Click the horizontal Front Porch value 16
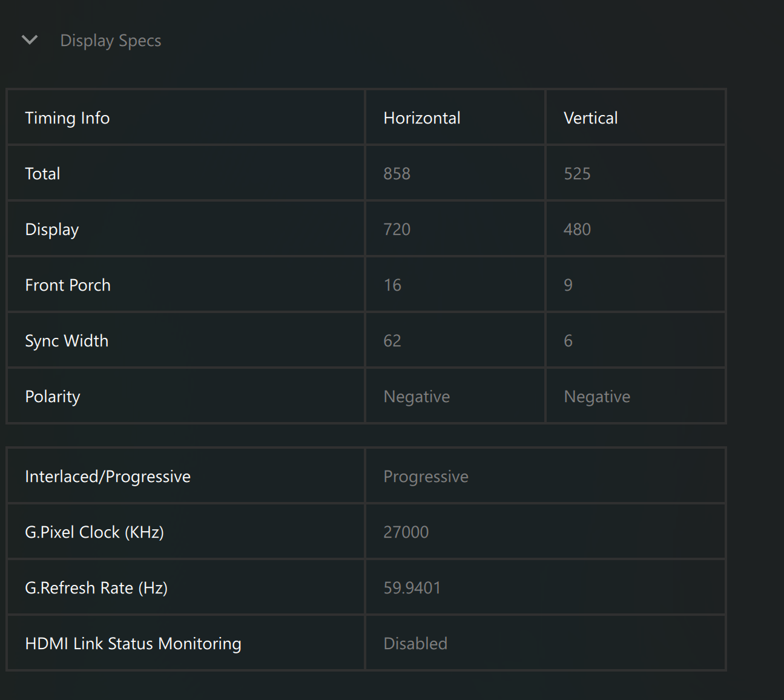Screen dimensions: 784x700 click(x=392, y=285)
